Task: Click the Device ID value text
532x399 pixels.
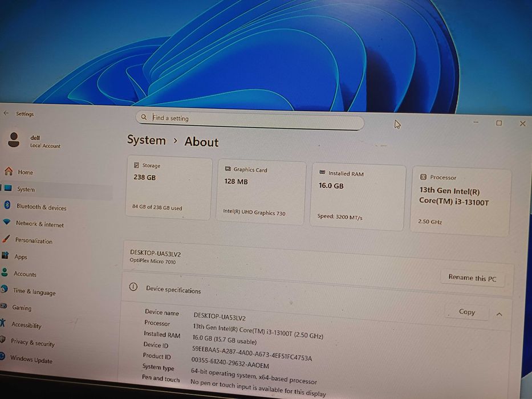Action: point(252,353)
